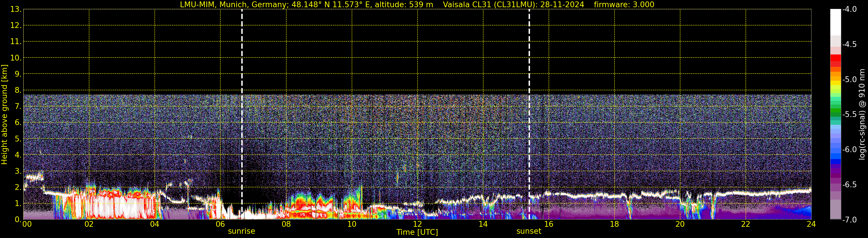The image size is (868, 238).
Task: Click the '12.' height axis tick label
Action: [16, 26]
